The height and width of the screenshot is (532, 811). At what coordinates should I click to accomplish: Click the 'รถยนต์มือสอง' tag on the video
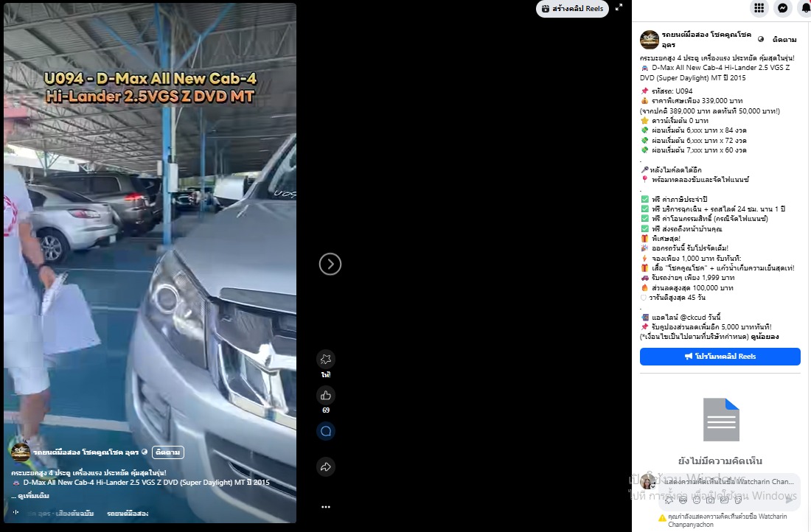click(128, 514)
